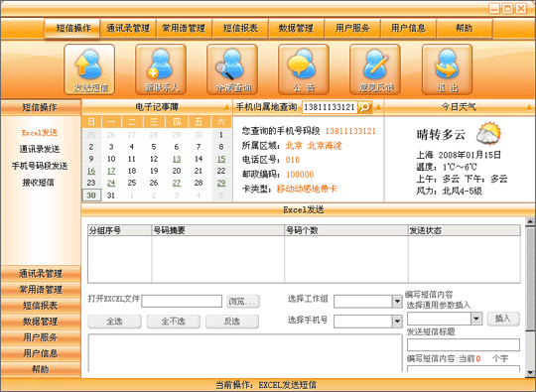Open the 选择通用参数插入 dropdown
This screenshot has height=392, width=536.
point(476,319)
